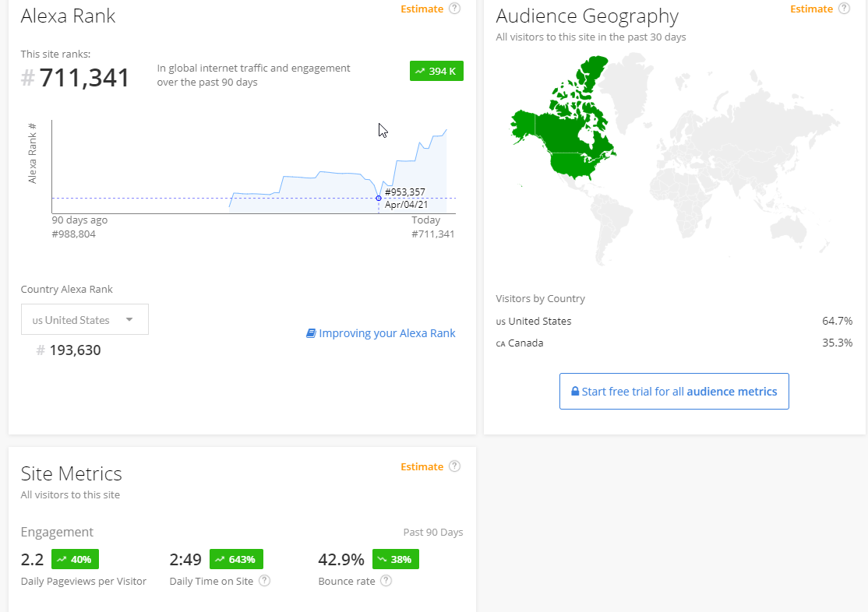The image size is (868, 612).
Task: Click the green 394 K rank change badge
Action: [436, 71]
